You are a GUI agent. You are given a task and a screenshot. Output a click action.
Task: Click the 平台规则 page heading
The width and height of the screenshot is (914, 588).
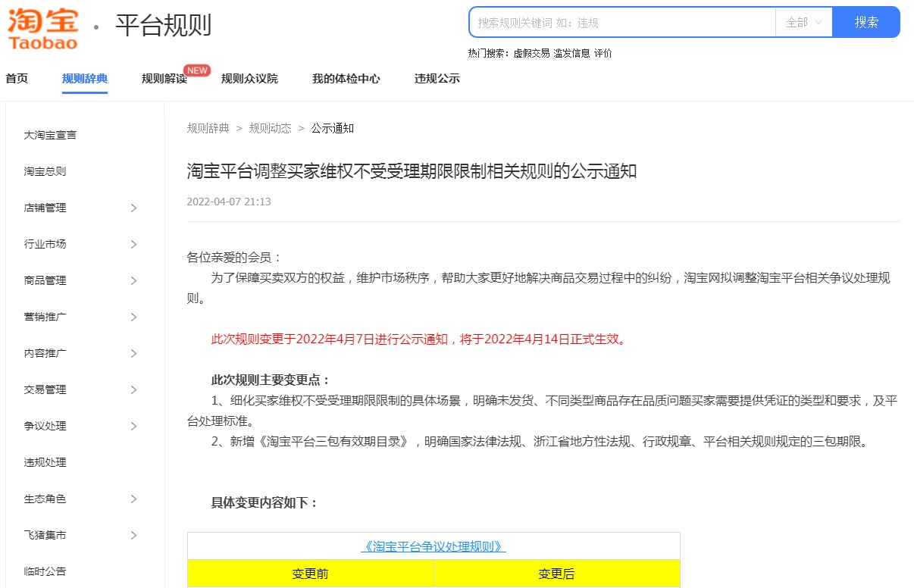click(163, 25)
